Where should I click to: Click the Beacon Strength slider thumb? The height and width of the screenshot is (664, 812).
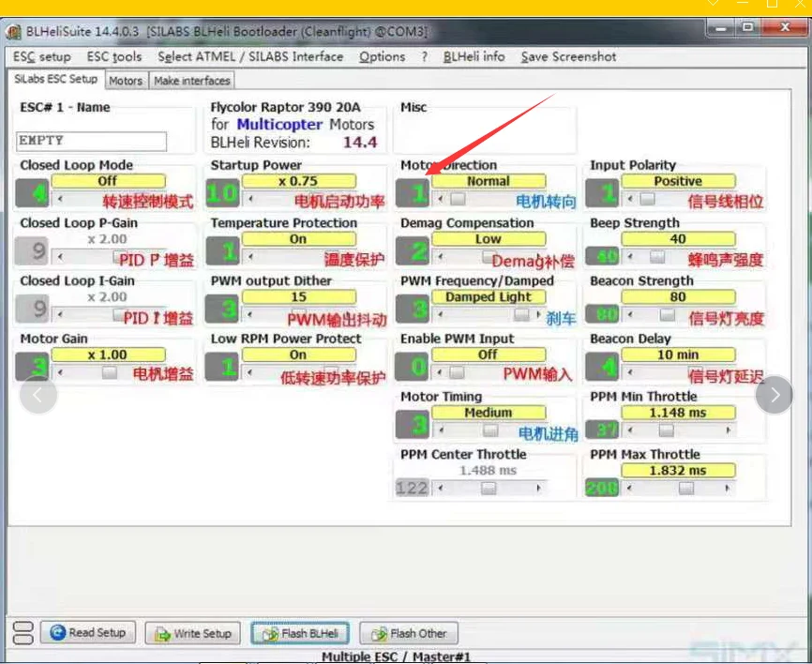pyautogui.click(x=668, y=314)
